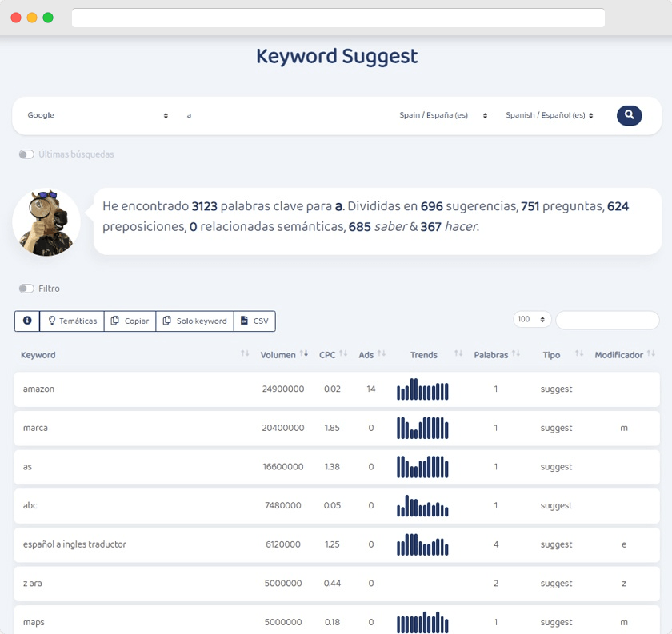Image resolution: width=672 pixels, height=634 pixels.
Task: Open the info icon button
Action: (x=27, y=321)
